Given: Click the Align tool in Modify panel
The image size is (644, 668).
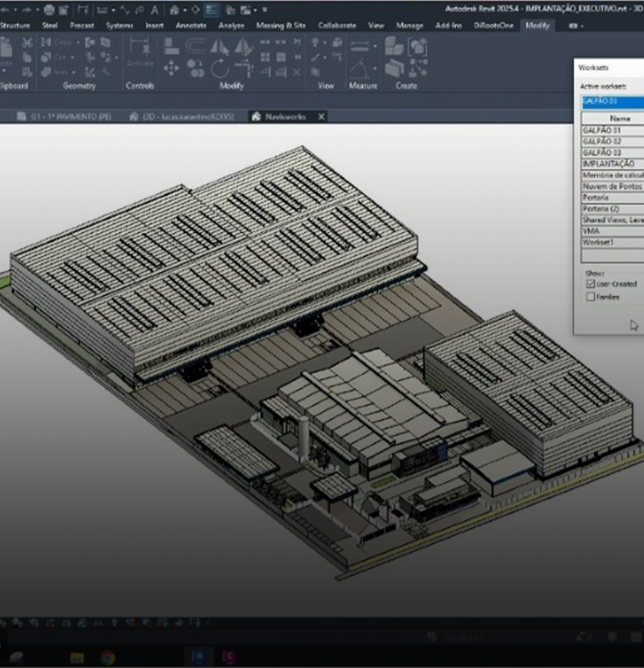Looking at the screenshot, I should pyautogui.click(x=171, y=46).
